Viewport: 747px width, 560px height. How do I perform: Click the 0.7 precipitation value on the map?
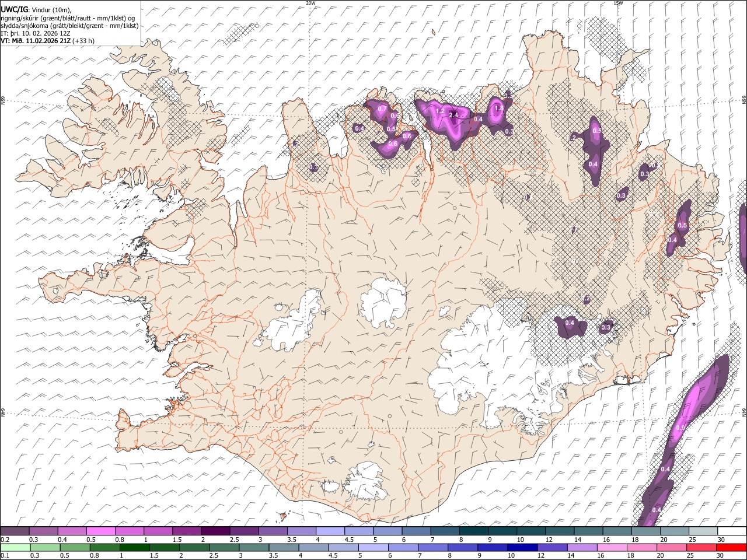coord(383,108)
